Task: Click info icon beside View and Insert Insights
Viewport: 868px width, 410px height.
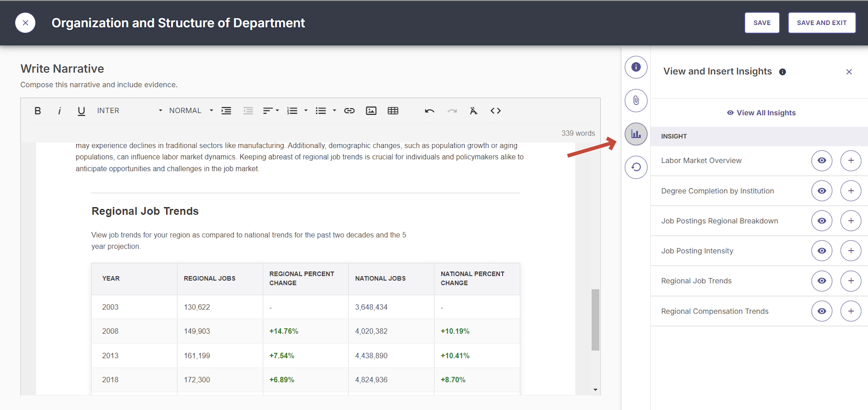Action: 782,72
